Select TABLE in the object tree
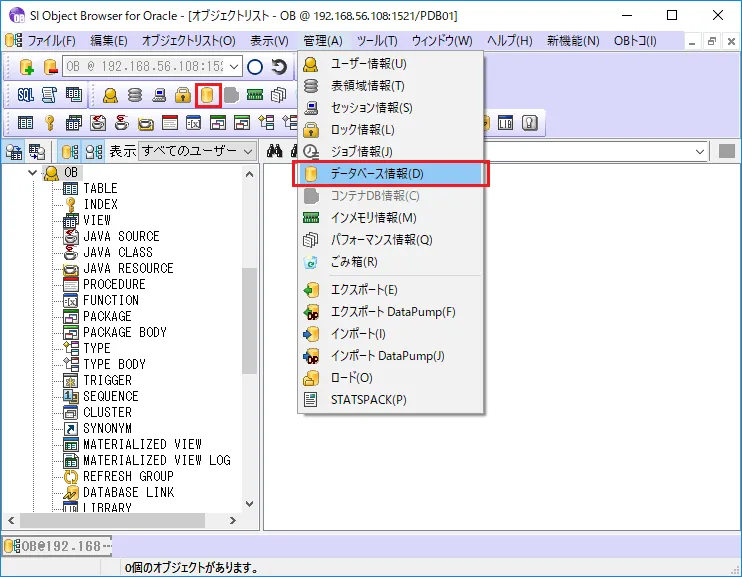742x577 pixels. pyautogui.click(x=100, y=188)
